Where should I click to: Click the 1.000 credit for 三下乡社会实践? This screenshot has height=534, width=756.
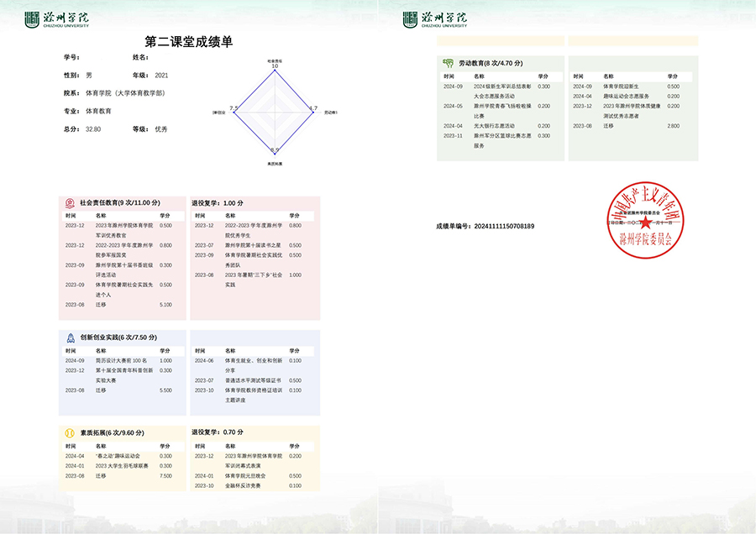click(295, 275)
